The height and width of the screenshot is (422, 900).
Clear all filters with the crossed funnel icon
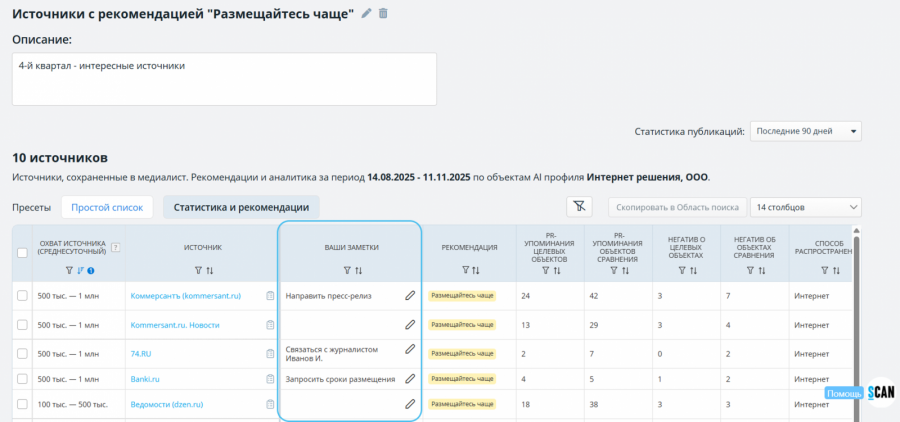(x=580, y=207)
